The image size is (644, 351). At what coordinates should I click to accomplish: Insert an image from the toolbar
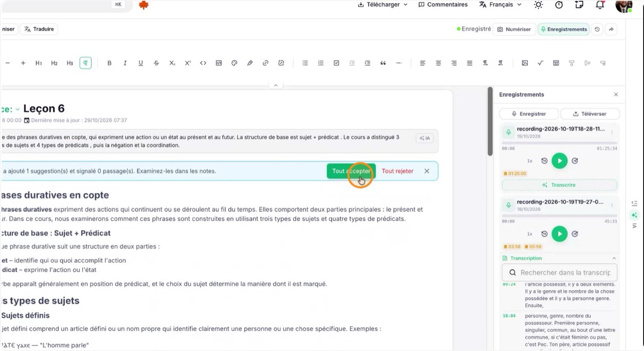point(525,63)
